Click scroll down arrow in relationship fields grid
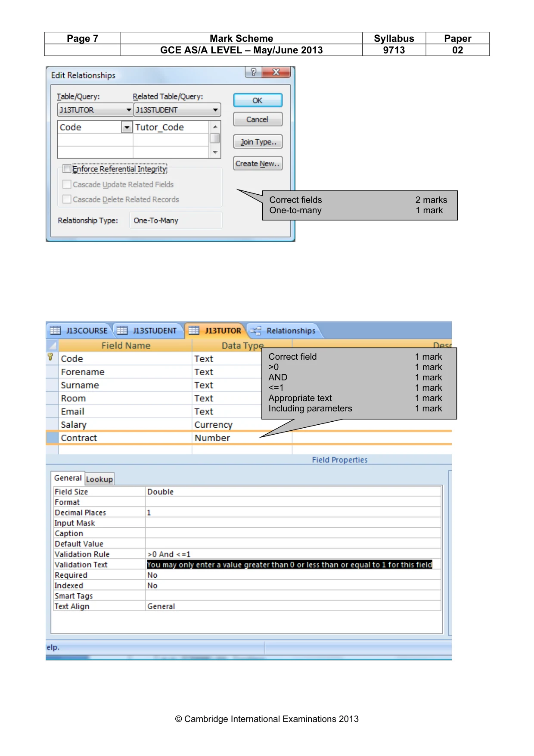534x756 pixels. pos(215,152)
